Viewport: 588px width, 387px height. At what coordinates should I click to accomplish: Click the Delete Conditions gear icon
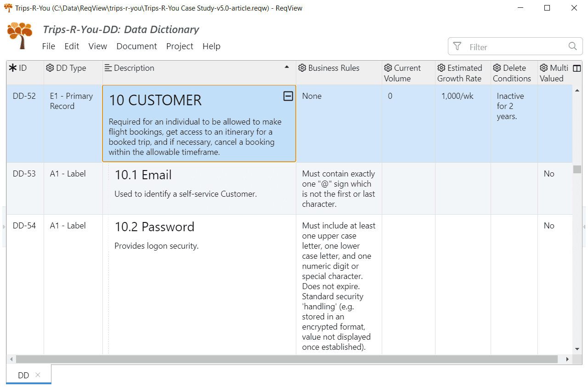tap(497, 68)
